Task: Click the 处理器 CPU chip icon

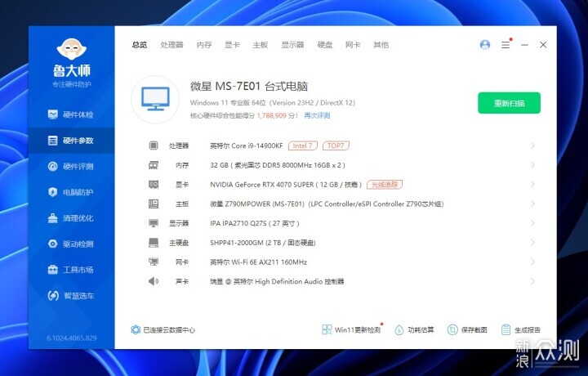Action: [x=154, y=145]
